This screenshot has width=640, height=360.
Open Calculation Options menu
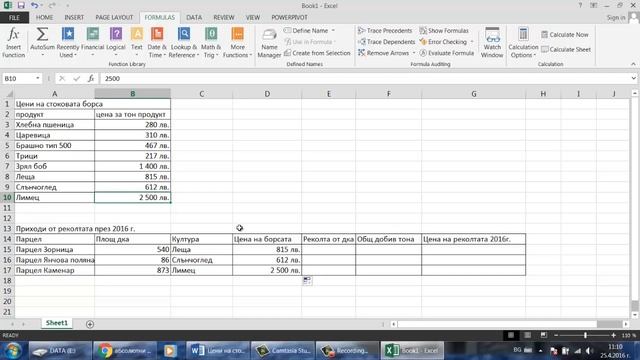[523, 42]
